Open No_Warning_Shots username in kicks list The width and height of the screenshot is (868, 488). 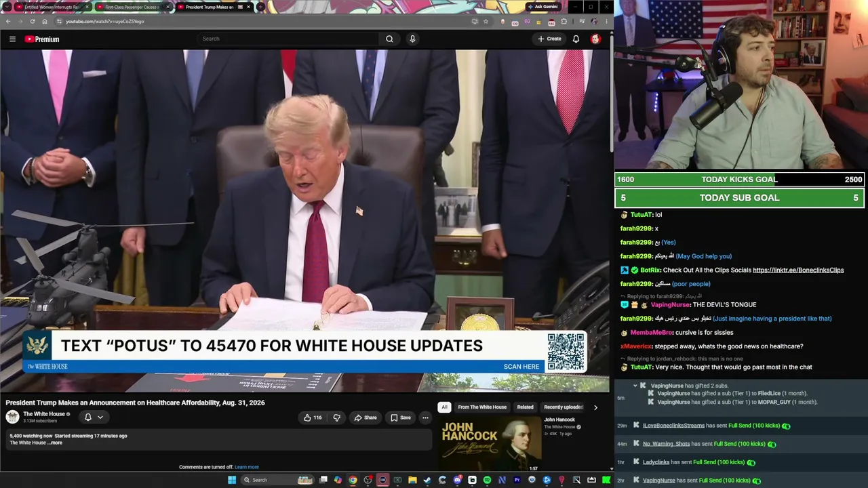[666, 444]
